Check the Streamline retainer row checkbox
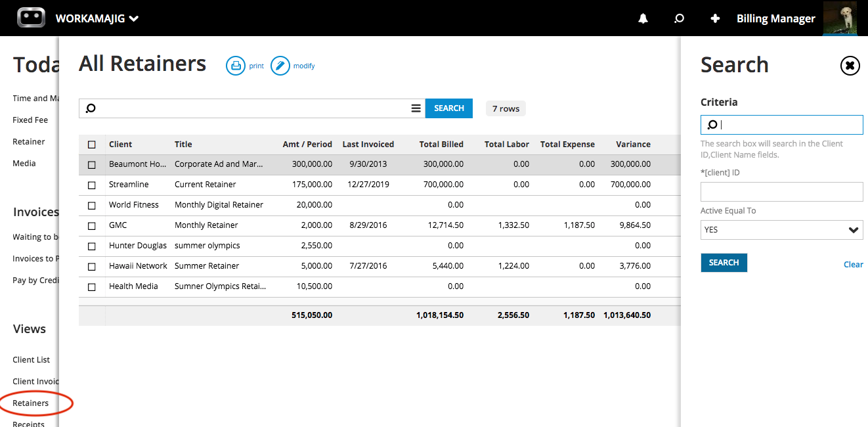The width and height of the screenshot is (868, 427). [x=92, y=185]
